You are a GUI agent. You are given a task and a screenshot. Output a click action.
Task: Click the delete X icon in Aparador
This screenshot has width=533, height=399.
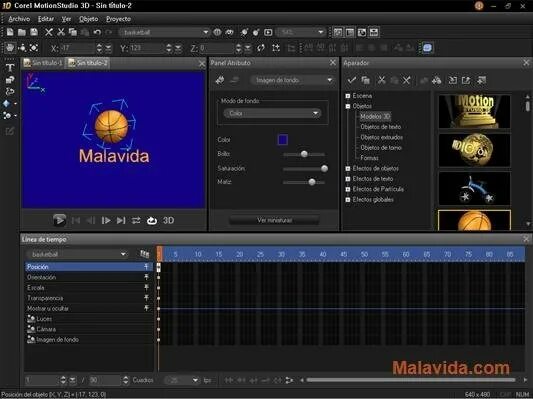tap(407, 80)
